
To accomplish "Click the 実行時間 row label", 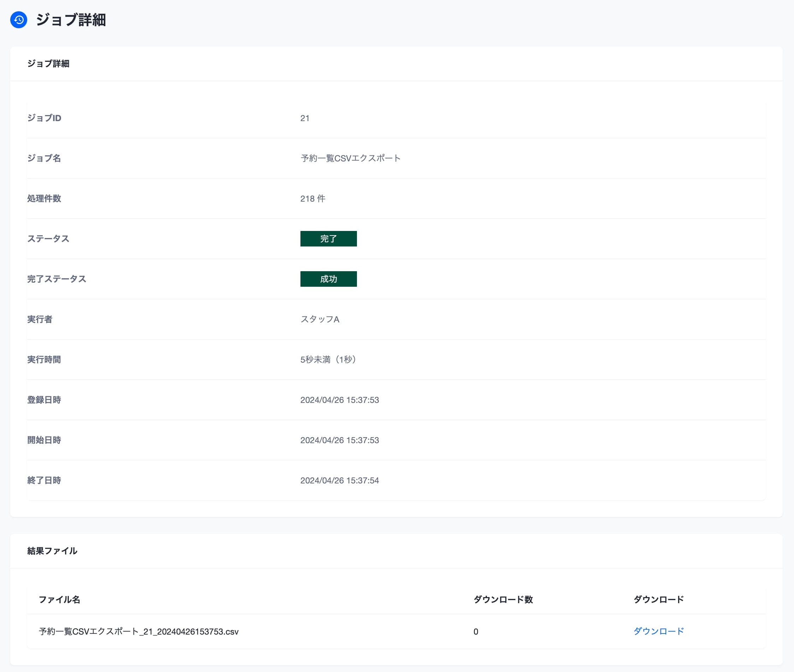I will pyautogui.click(x=44, y=359).
